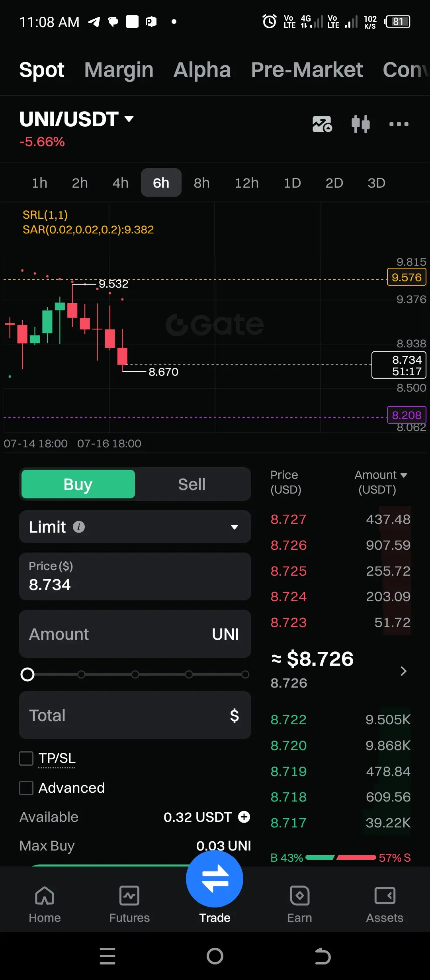
Task: Tap the amount slider handle at 0%
Action: 27,674
